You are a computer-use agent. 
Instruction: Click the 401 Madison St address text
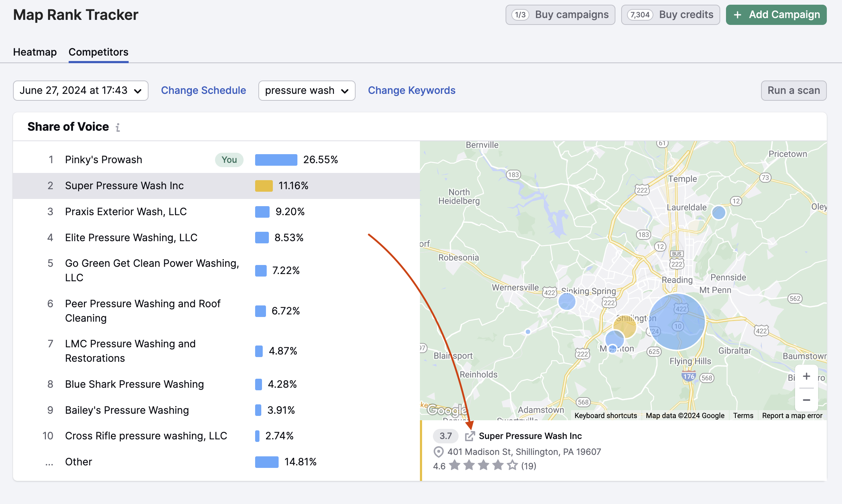pos(524,452)
